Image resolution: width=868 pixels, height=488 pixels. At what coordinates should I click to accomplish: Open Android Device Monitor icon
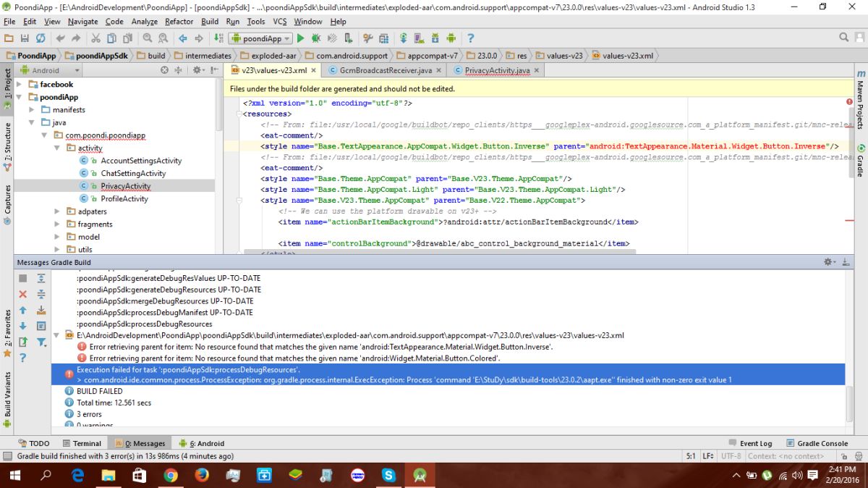[451, 38]
